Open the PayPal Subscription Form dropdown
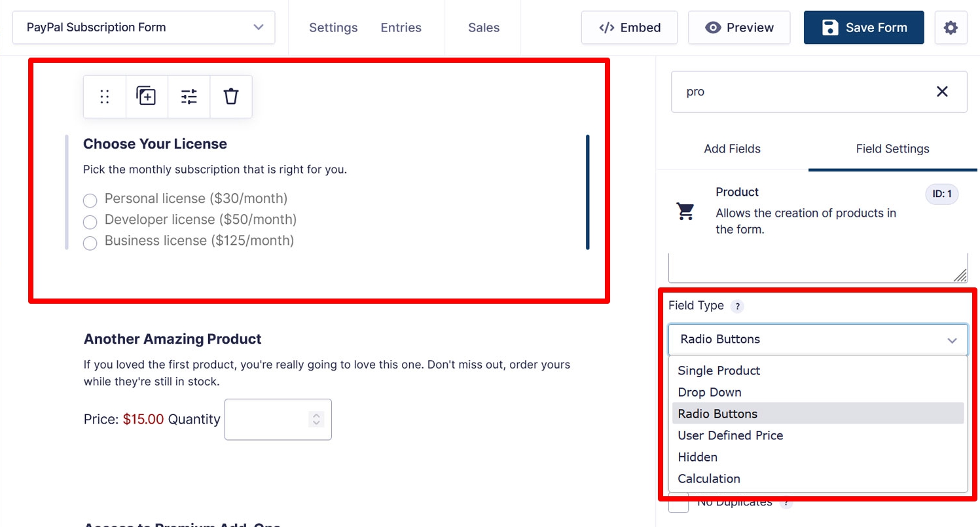 tap(144, 27)
